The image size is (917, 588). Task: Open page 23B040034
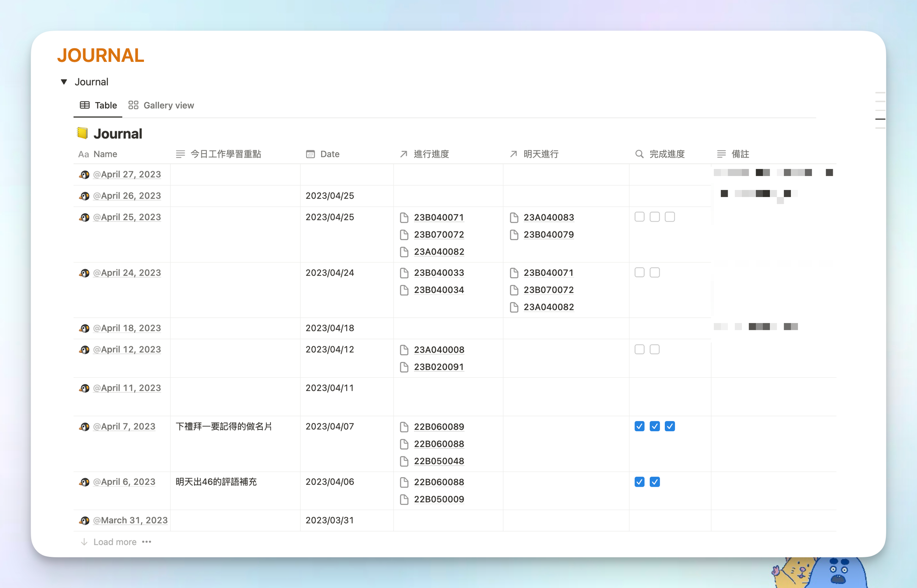[439, 290]
